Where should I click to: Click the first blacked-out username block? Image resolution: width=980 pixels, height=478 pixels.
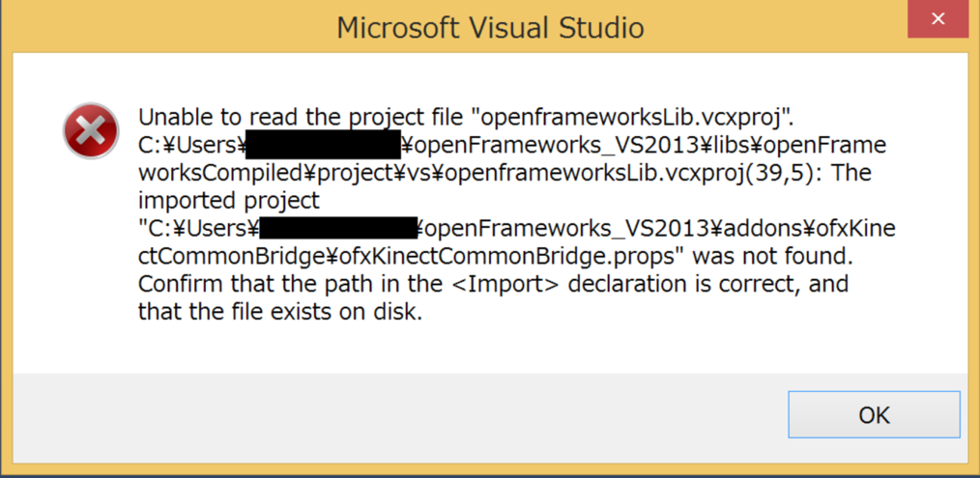pos(324,144)
